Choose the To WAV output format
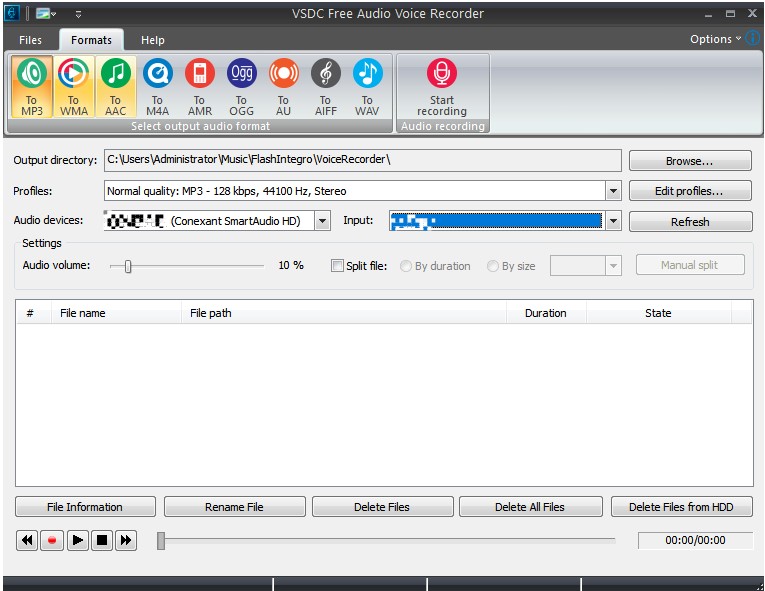The height and width of the screenshot is (591, 765). point(367,73)
